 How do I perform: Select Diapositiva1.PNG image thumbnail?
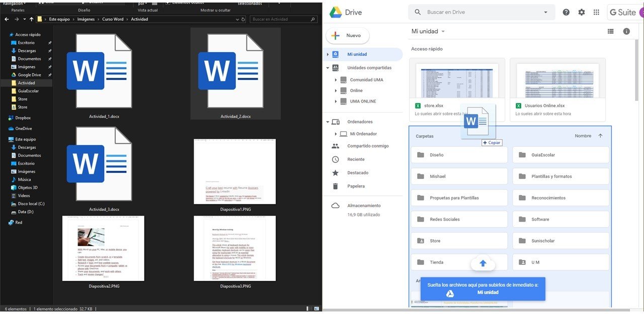235,172
